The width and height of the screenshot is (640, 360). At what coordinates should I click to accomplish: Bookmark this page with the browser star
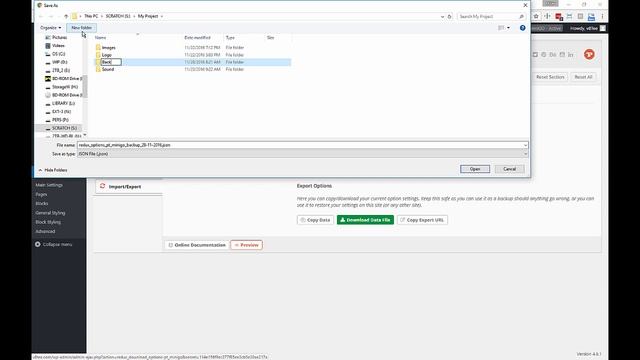[x=536, y=16]
